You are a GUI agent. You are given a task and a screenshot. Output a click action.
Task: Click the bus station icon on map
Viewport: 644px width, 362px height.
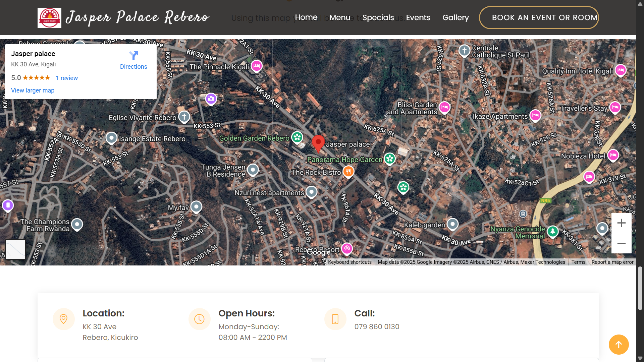[x=523, y=214]
